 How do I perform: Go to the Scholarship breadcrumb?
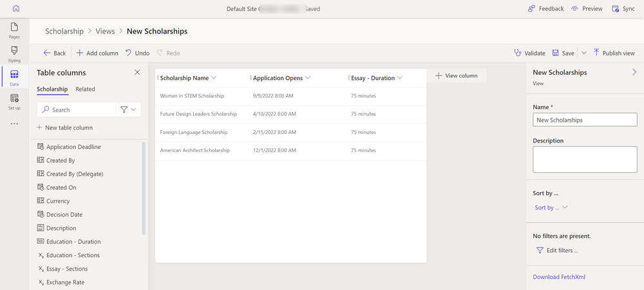pyautogui.click(x=64, y=31)
